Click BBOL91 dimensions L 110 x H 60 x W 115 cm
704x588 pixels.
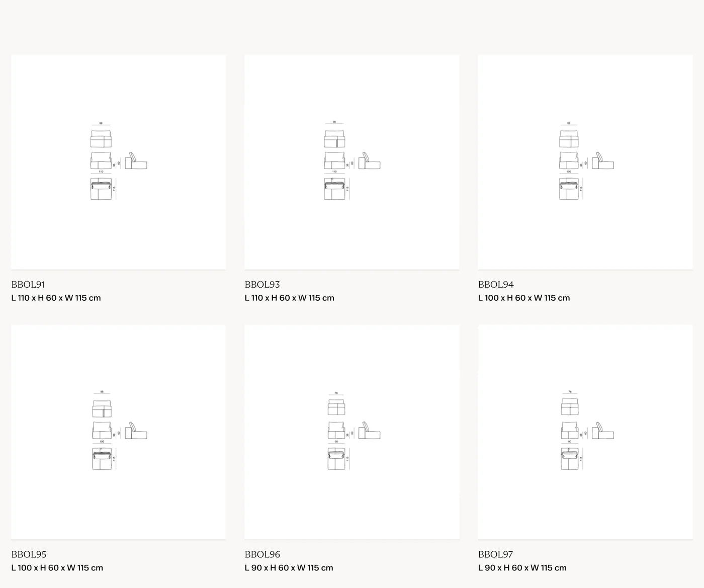(56, 298)
